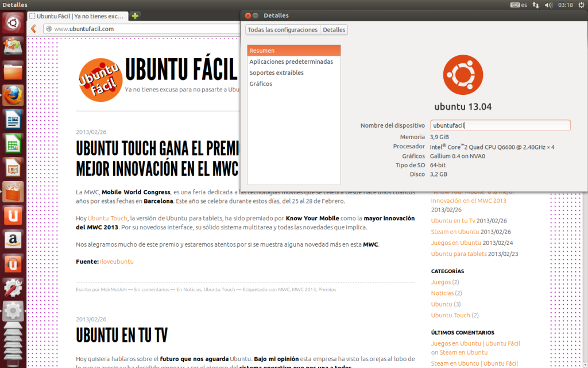Open the Ubuntu (3) category
Screen dimensions: 588x368
[x=442, y=304]
